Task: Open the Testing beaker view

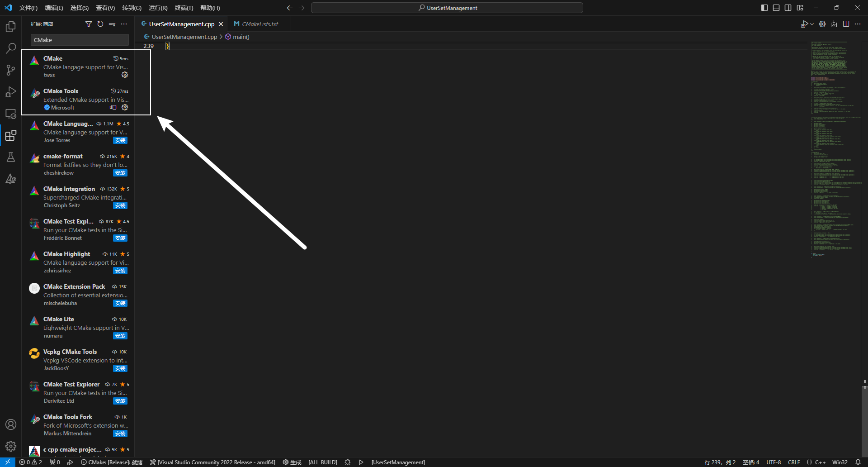Action: click(x=11, y=157)
